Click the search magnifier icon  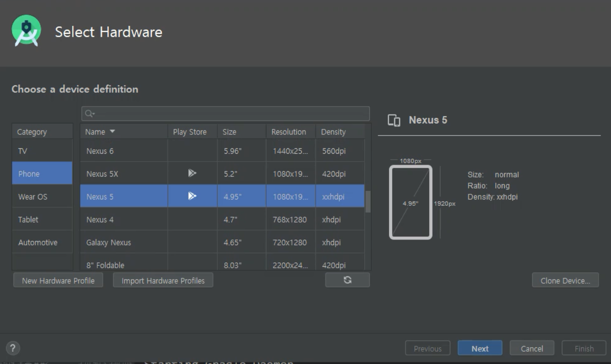(90, 114)
